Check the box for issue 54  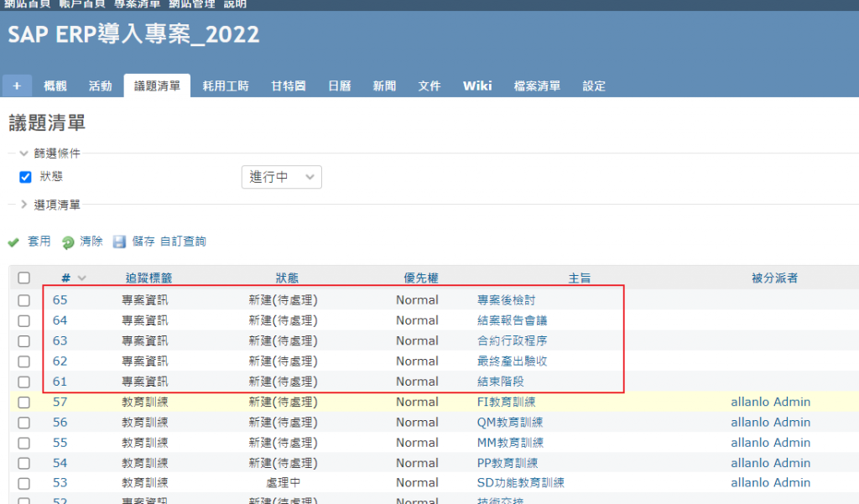pos(23,463)
